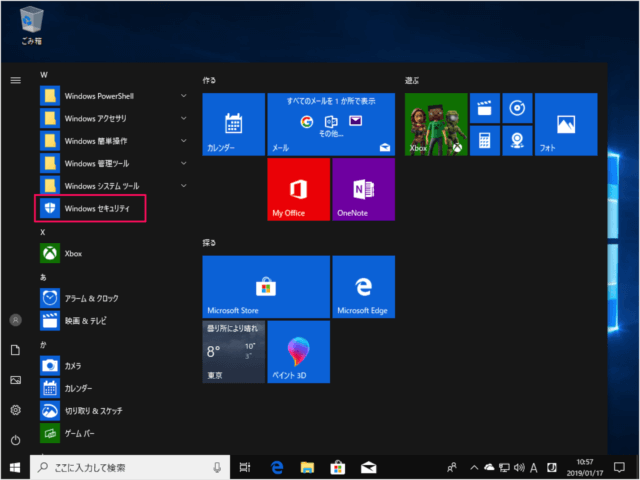The width and height of the screenshot is (640, 480).
Task: Open the calculator small tile
Action: click(485, 139)
